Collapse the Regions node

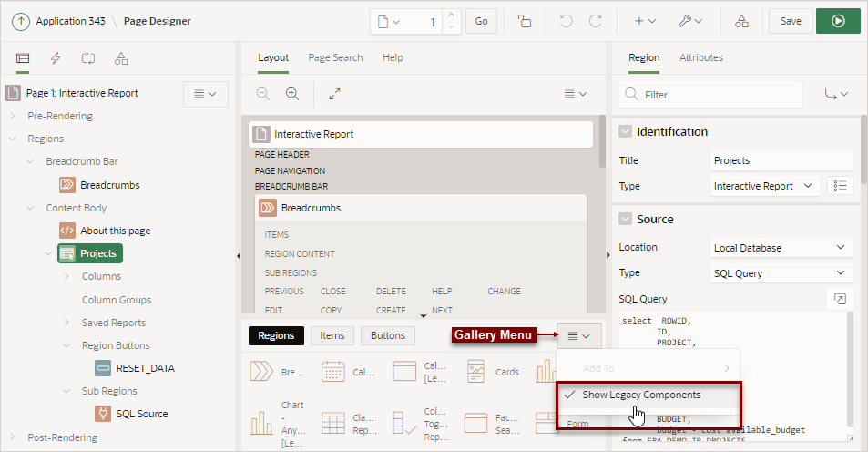click(x=12, y=139)
